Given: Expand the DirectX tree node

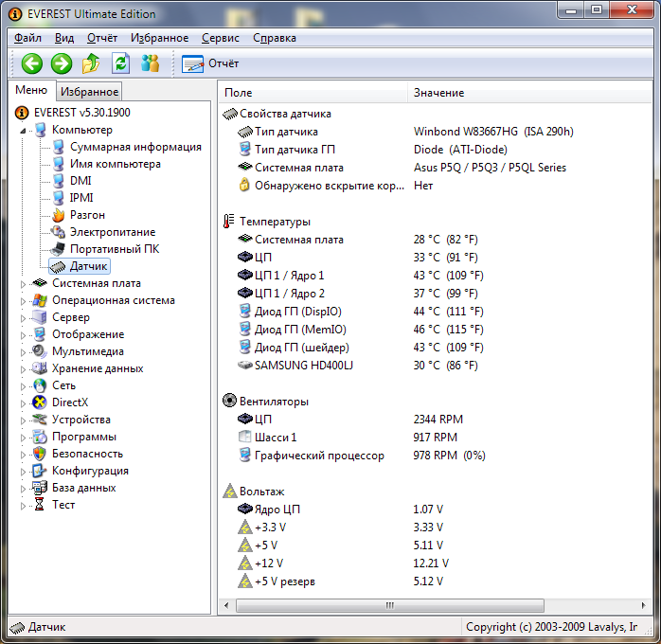Looking at the screenshot, I should (x=23, y=403).
